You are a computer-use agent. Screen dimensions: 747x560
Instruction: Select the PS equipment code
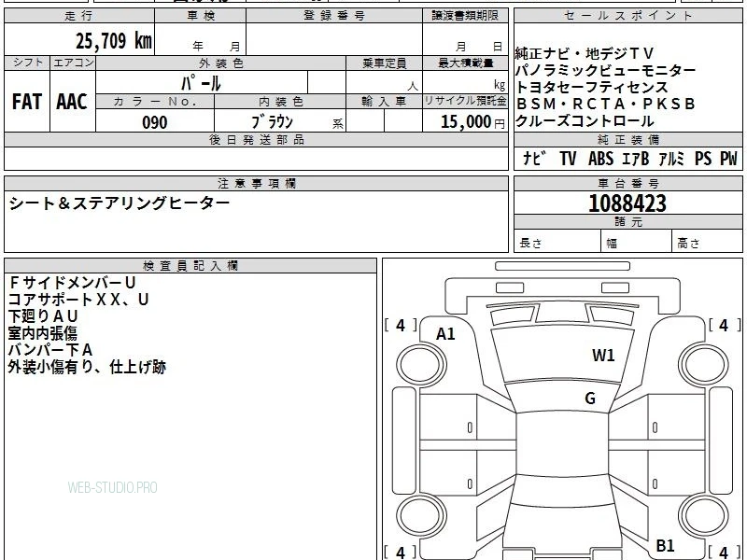(703, 158)
